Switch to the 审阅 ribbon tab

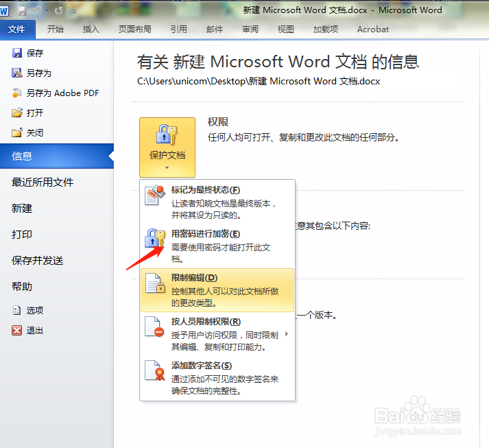click(250, 30)
